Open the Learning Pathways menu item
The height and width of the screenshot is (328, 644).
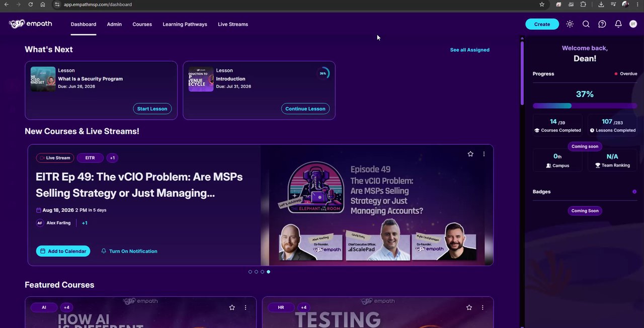pos(185,24)
